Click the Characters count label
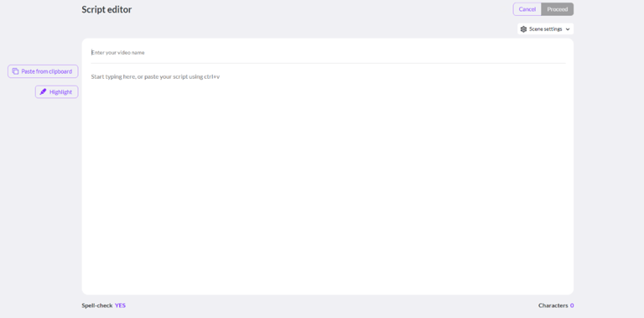The height and width of the screenshot is (318, 644). (x=553, y=305)
